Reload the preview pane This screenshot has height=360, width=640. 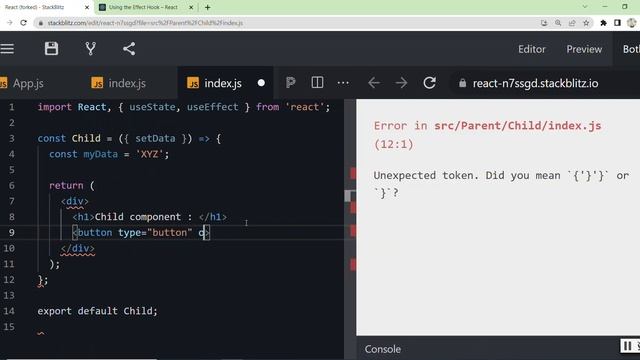click(429, 83)
